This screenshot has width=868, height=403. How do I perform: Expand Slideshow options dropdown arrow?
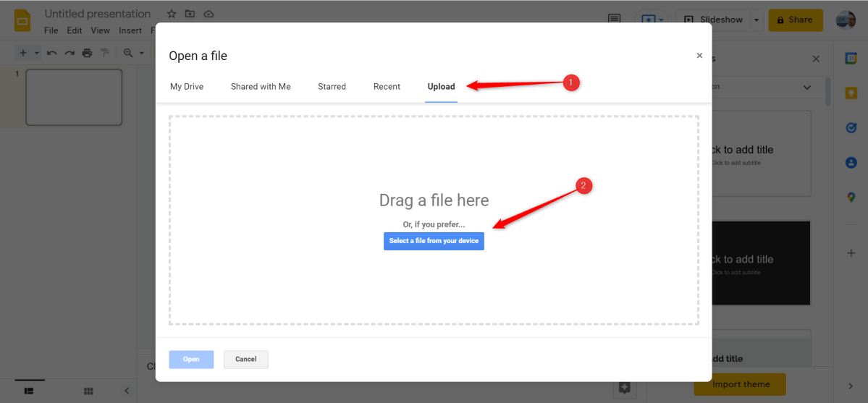pos(757,20)
